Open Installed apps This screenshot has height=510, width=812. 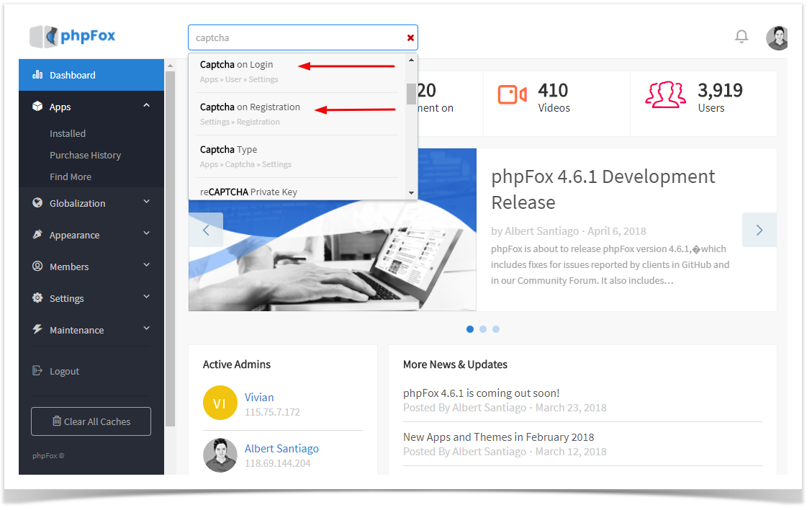pos(68,134)
